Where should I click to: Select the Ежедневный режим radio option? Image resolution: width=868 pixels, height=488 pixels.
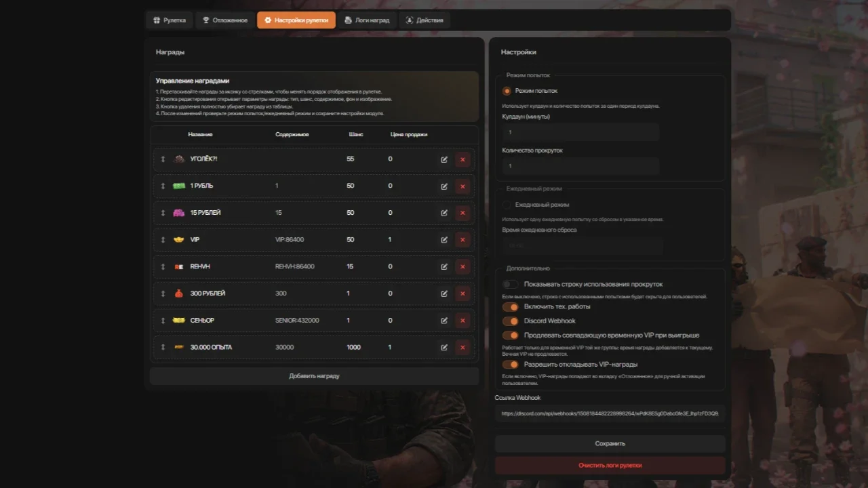507,205
